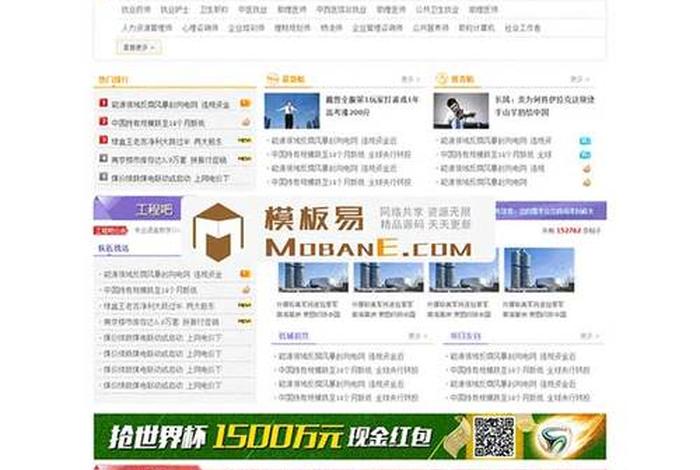The width and height of the screenshot is (700, 470).
Task: Click the green World Cup 1500万元 banner text
Action: tap(271, 437)
